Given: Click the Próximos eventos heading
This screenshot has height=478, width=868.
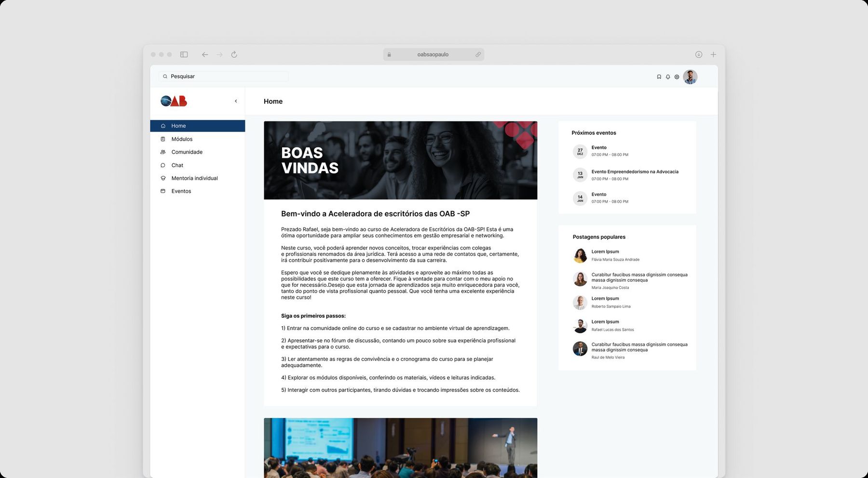Looking at the screenshot, I should (594, 133).
